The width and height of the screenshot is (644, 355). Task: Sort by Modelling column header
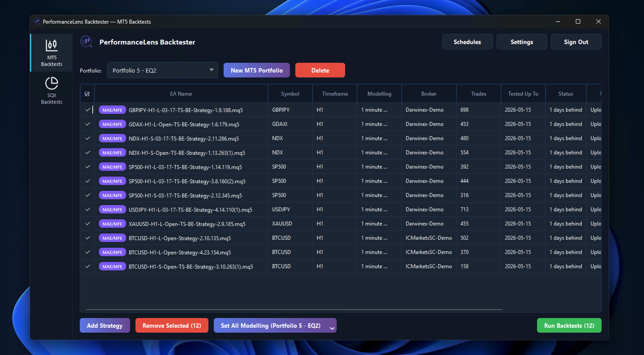coord(379,94)
